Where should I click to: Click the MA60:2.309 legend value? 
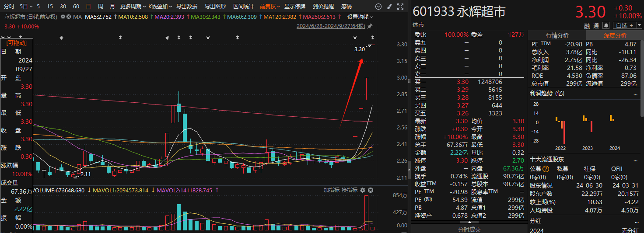[x=243, y=17]
